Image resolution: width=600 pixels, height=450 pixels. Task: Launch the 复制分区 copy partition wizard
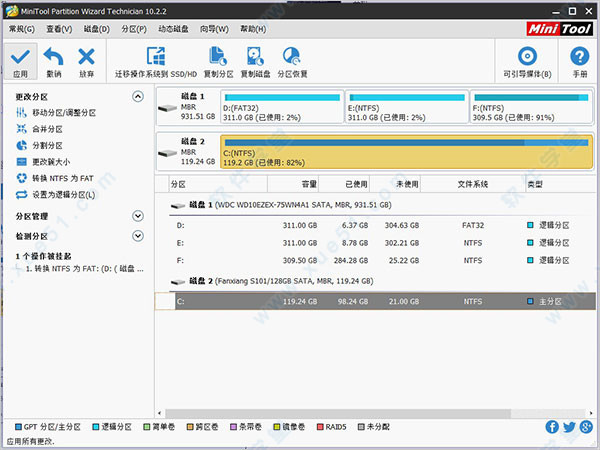(218, 61)
